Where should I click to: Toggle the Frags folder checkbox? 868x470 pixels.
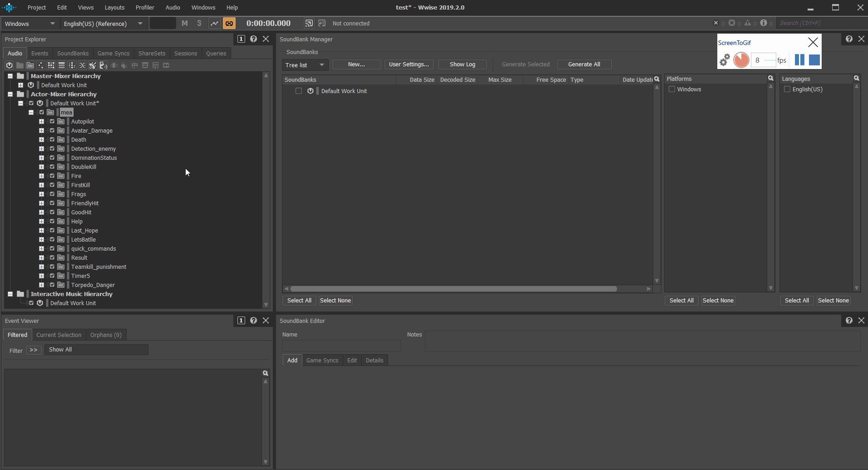click(x=52, y=194)
